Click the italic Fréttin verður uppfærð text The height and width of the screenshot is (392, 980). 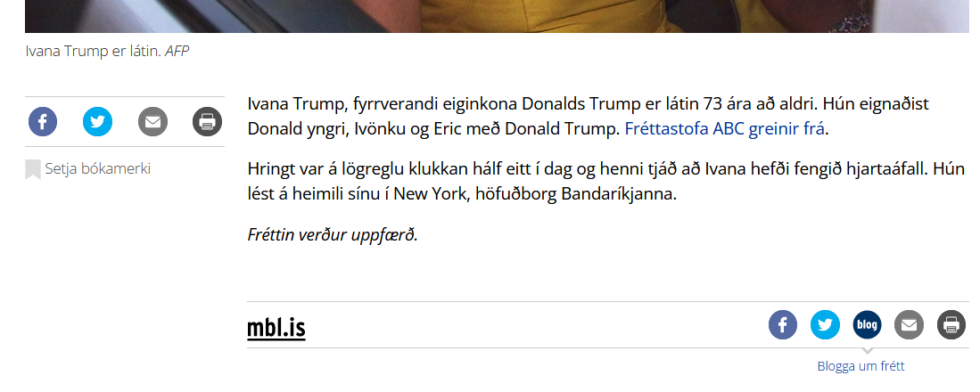(333, 236)
